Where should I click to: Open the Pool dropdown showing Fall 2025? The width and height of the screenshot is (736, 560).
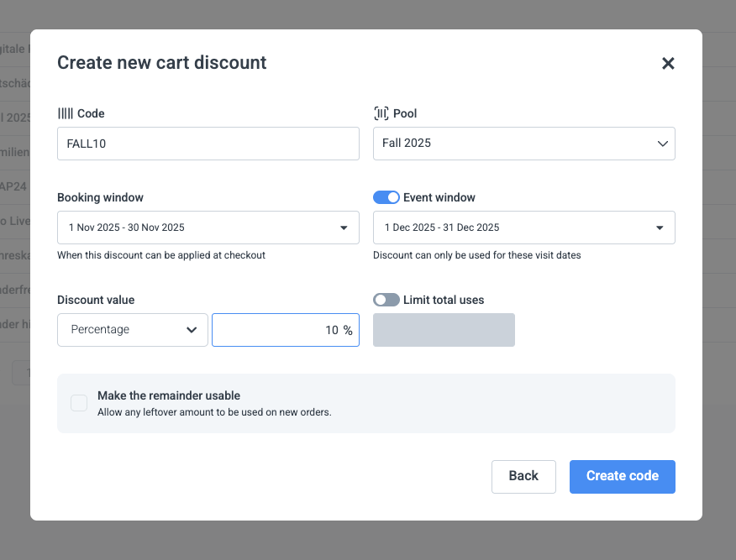click(x=523, y=144)
